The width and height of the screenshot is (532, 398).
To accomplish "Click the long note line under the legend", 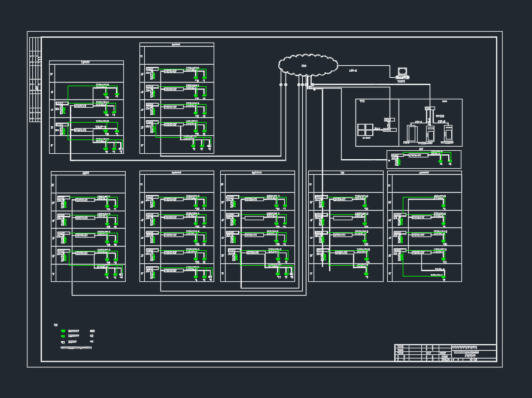I will point(76,348).
